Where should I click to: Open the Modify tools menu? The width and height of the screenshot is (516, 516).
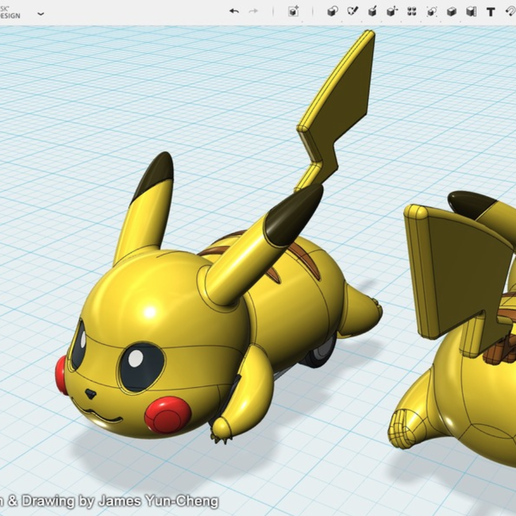click(392, 12)
